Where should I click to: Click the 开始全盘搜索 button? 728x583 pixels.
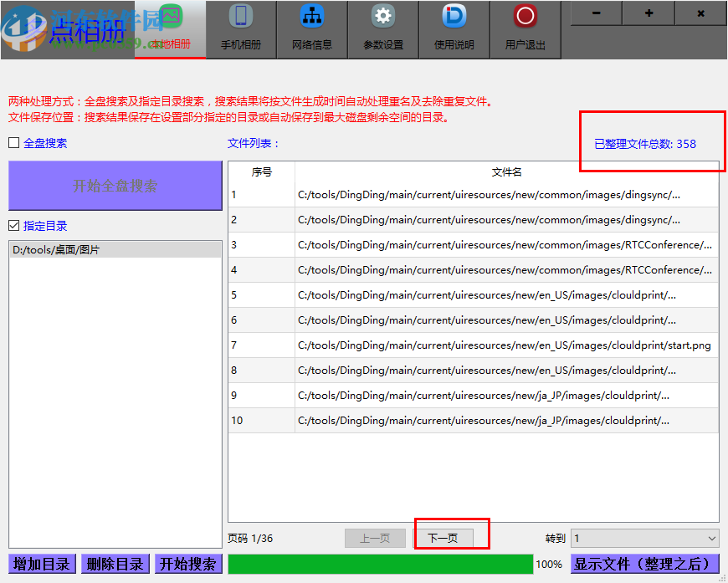115,186
